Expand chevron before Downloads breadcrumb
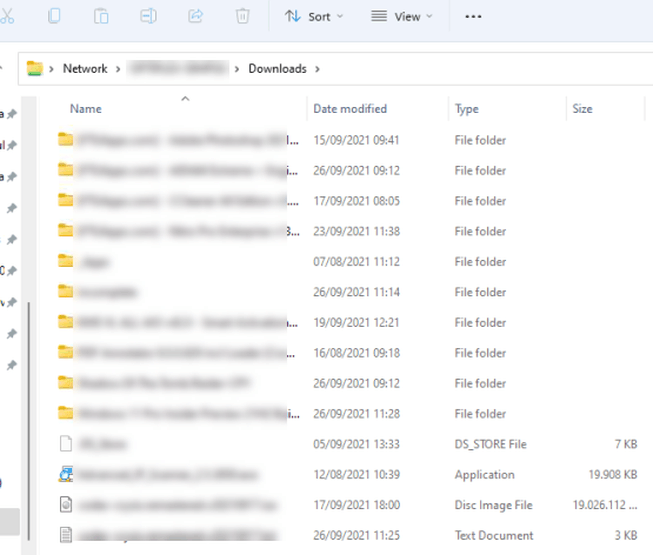653x555 pixels. pos(237,69)
